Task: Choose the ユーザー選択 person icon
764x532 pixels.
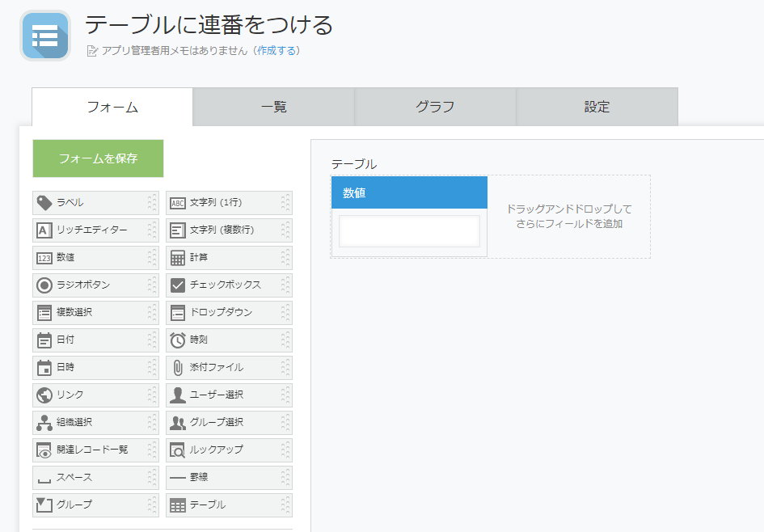Action: pos(178,395)
